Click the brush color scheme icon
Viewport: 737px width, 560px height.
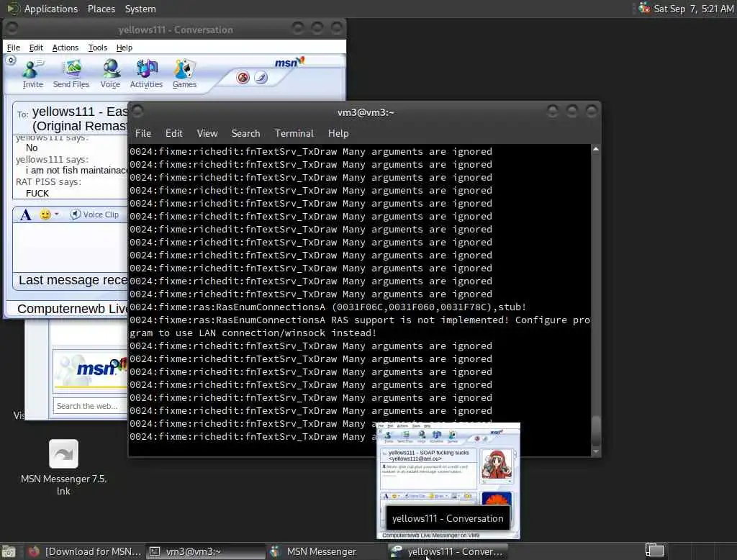pyautogui.click(x=261, y=78)
